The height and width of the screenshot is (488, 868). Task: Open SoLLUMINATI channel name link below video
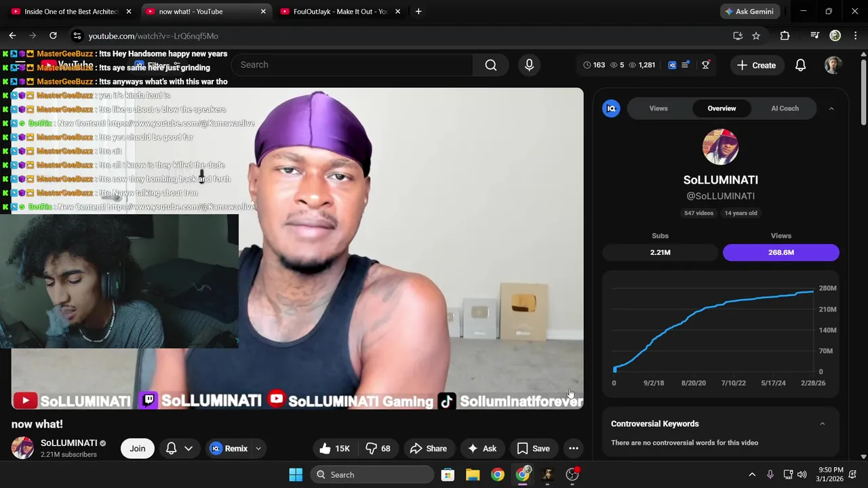coord(68,443)
